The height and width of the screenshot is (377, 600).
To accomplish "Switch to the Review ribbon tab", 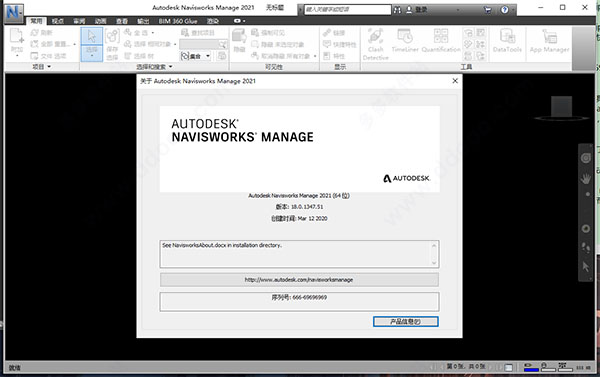I will 79,21.
